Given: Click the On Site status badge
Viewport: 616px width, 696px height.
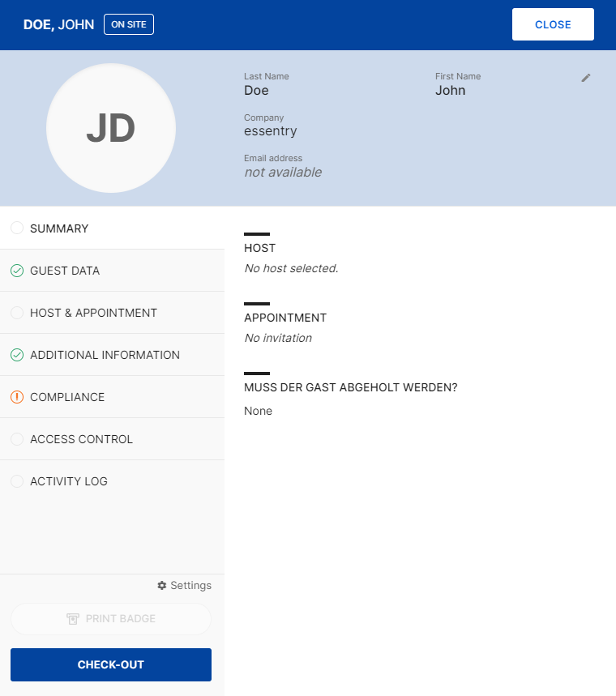Looking at the screenshot, I should click(129, 24).
